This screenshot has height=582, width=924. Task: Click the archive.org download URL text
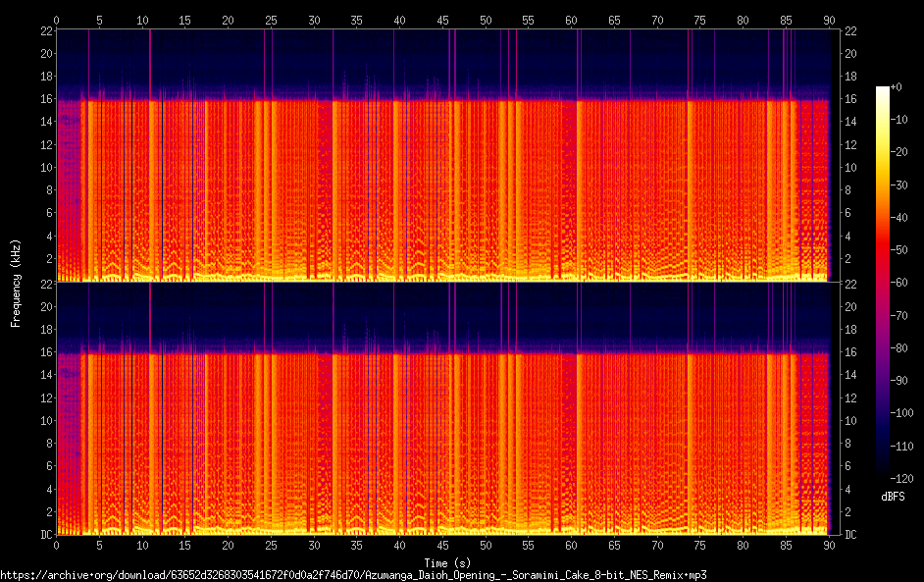pyautogui.click(x=353, y=575)
